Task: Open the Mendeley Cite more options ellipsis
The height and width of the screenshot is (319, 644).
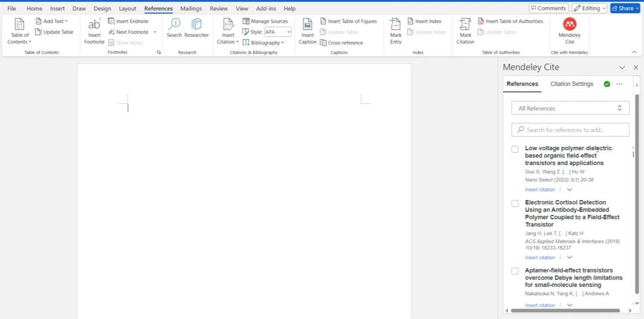Action: pos(619,84)
